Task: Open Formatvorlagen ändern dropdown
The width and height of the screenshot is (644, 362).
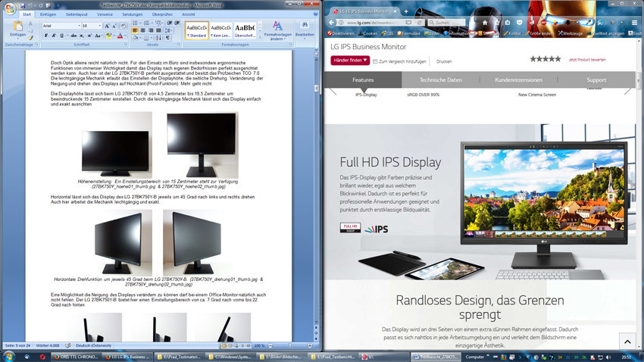Action: pyautogui.click(x=277, y=31)
